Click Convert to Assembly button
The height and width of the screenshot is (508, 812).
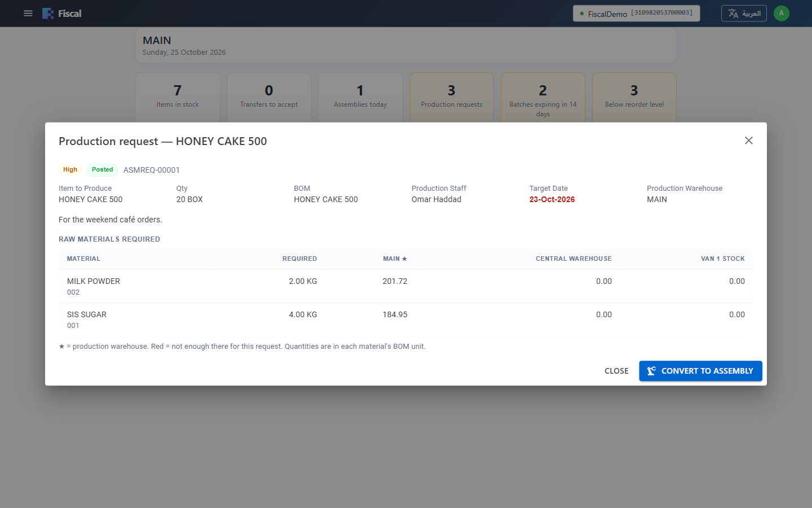tap(700, 371)
